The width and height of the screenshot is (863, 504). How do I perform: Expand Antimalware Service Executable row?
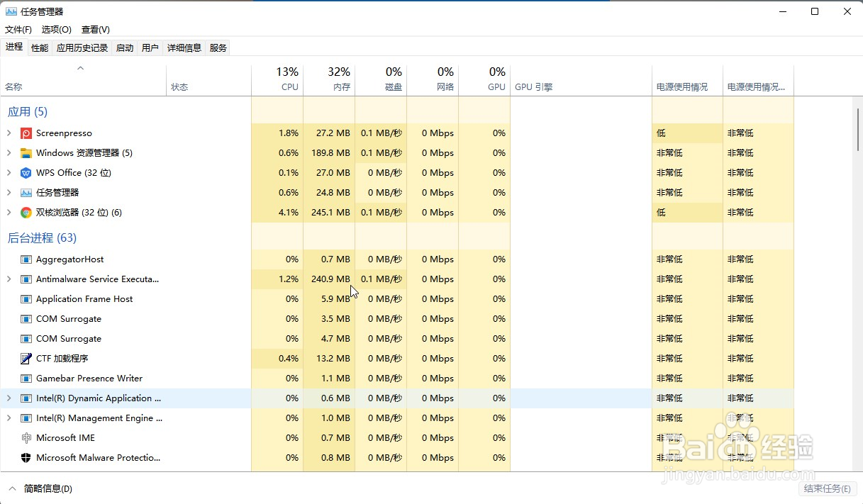pos(9,279)
